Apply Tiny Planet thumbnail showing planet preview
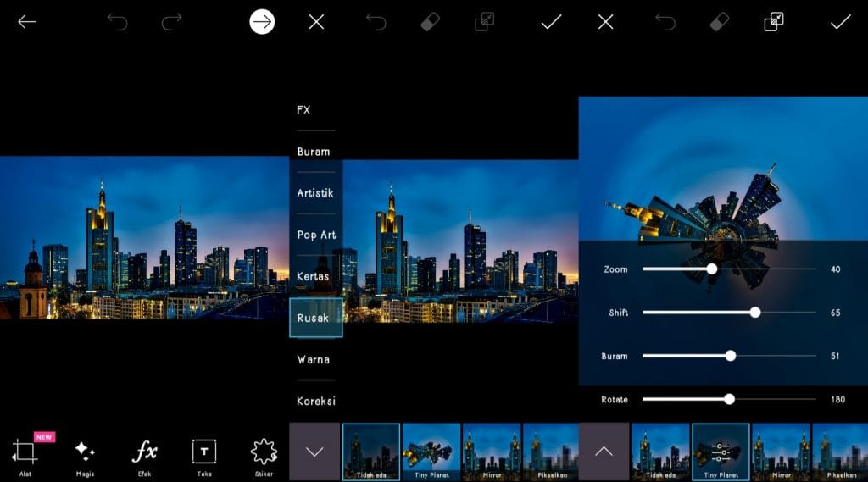868x482 pixels. coord(431,452)
